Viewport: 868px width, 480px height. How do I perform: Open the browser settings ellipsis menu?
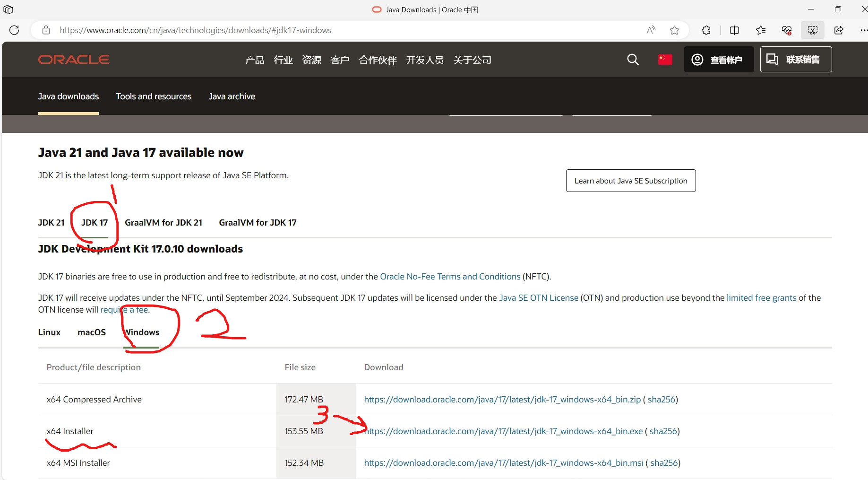tap(863, 30)
